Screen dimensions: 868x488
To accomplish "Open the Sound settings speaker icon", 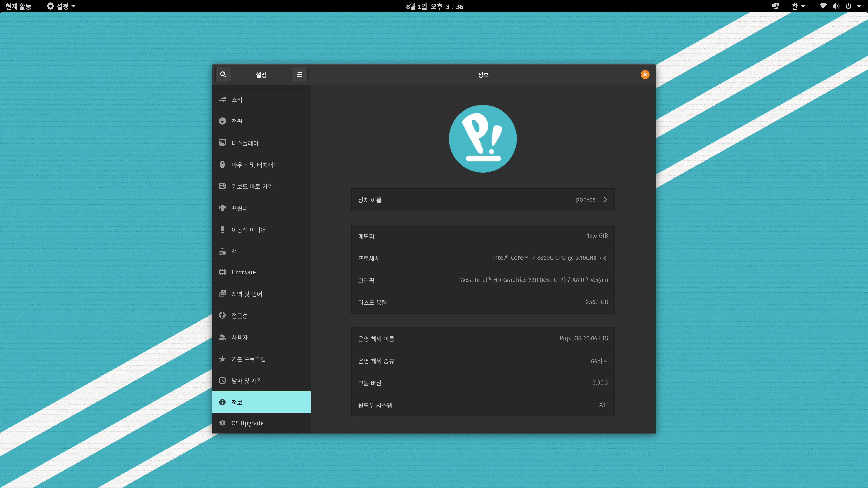I will pyautogui.click(x=222, y=99).
